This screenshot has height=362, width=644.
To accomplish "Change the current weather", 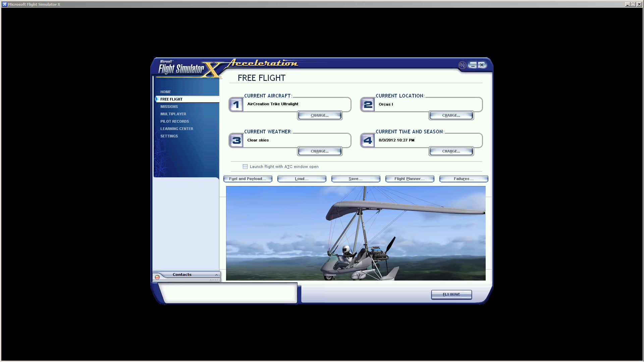I will point(320,151).
